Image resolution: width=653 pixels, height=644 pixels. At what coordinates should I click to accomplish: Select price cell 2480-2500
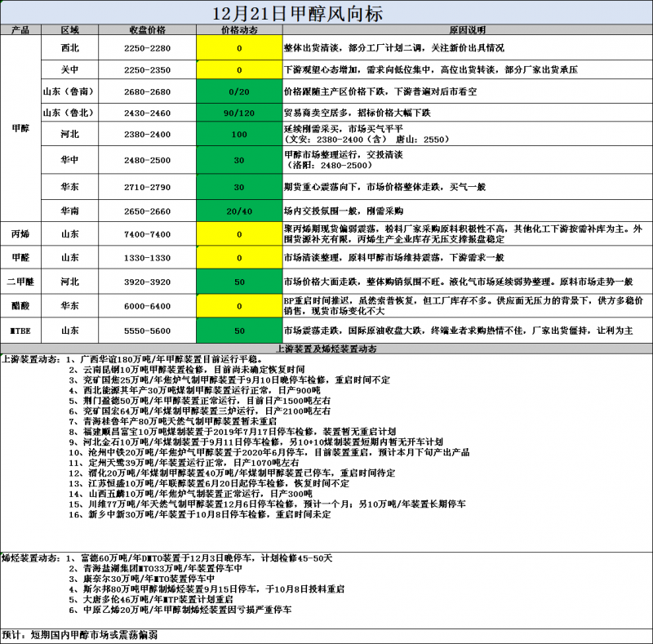coord(147,160)
